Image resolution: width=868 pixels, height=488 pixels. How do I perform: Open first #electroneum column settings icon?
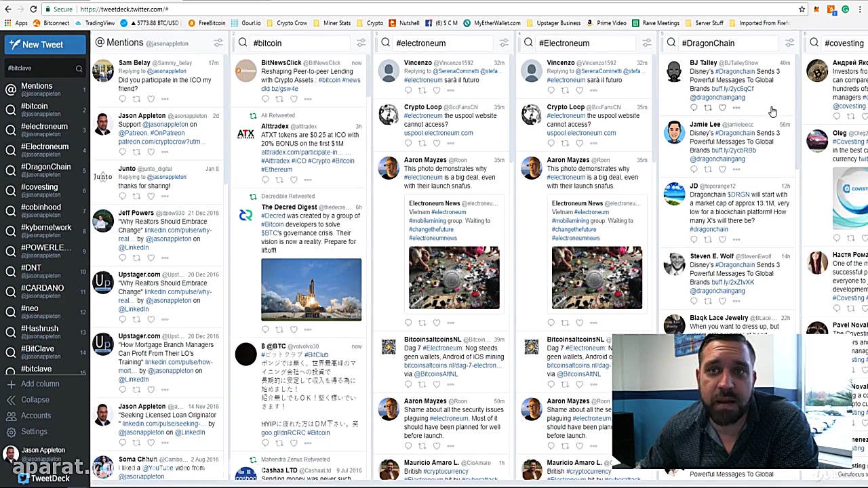pos(504,43)
